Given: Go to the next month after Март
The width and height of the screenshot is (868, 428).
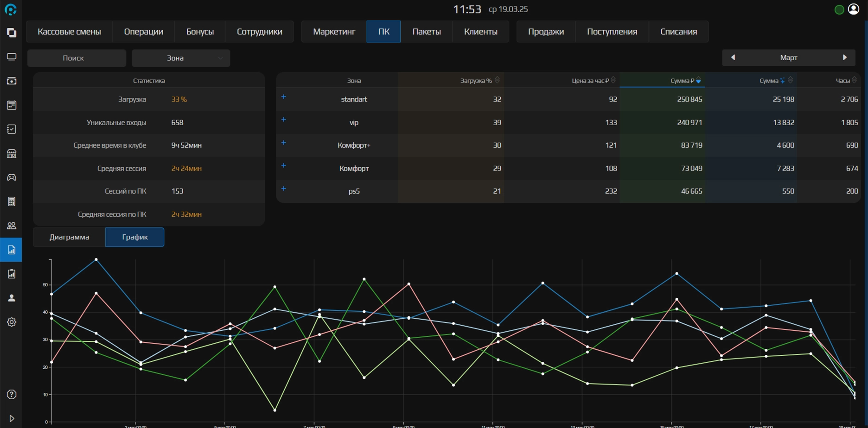Looking at the screenshot, I should (844, 57).
